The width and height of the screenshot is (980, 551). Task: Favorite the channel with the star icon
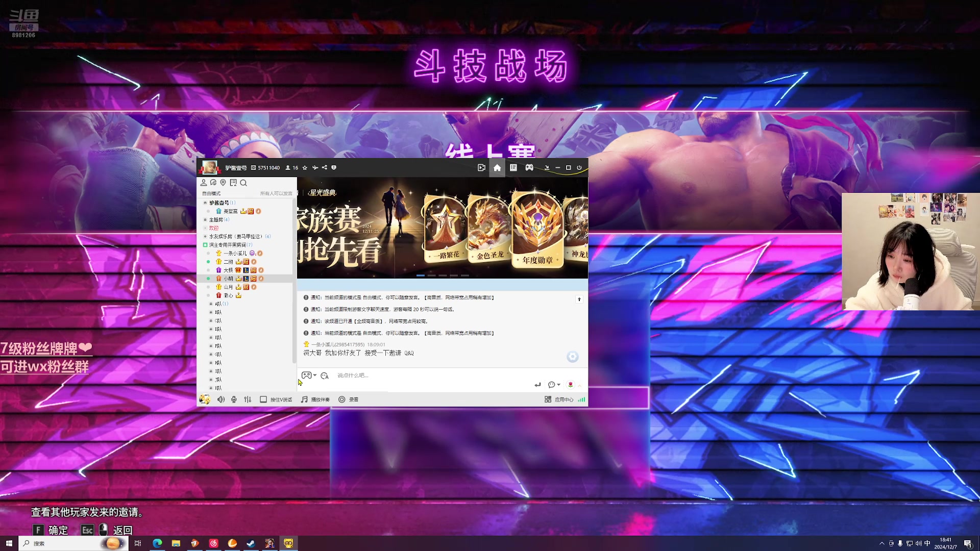[x=305, y=168]
